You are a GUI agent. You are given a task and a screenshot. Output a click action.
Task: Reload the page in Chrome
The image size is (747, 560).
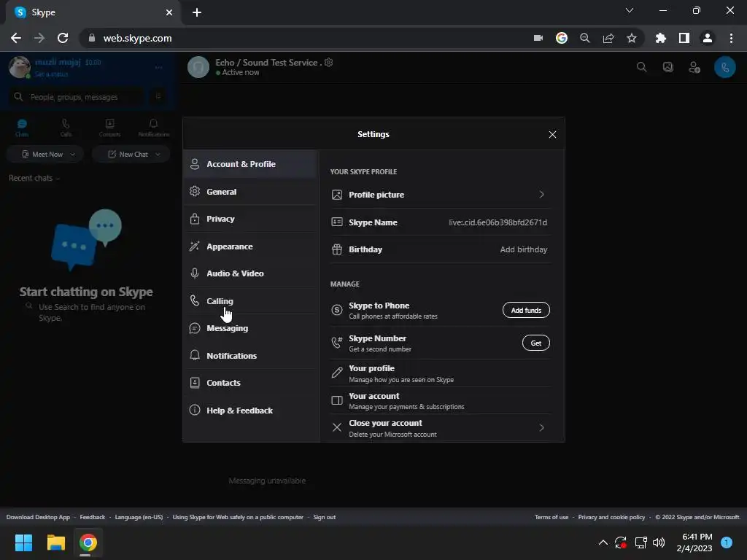point(63,38)
